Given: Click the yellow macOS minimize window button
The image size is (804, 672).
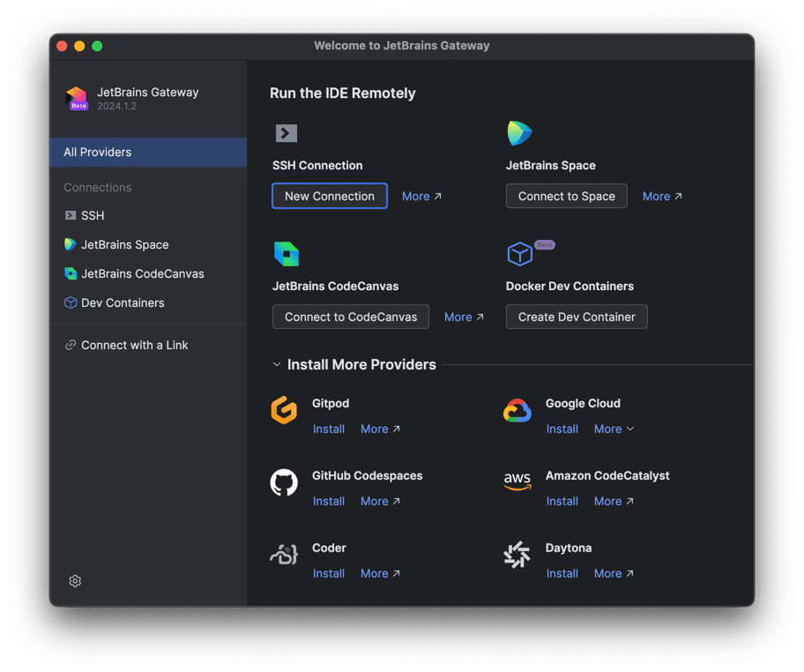Looking at the screenshot, I should [x=79, y=46].
